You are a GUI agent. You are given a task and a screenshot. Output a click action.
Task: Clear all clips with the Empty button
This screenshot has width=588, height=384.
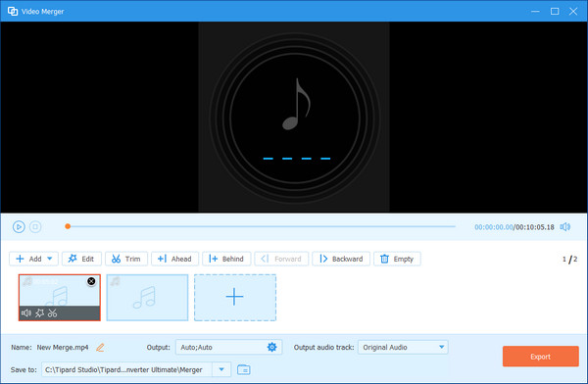coord(397,259)
